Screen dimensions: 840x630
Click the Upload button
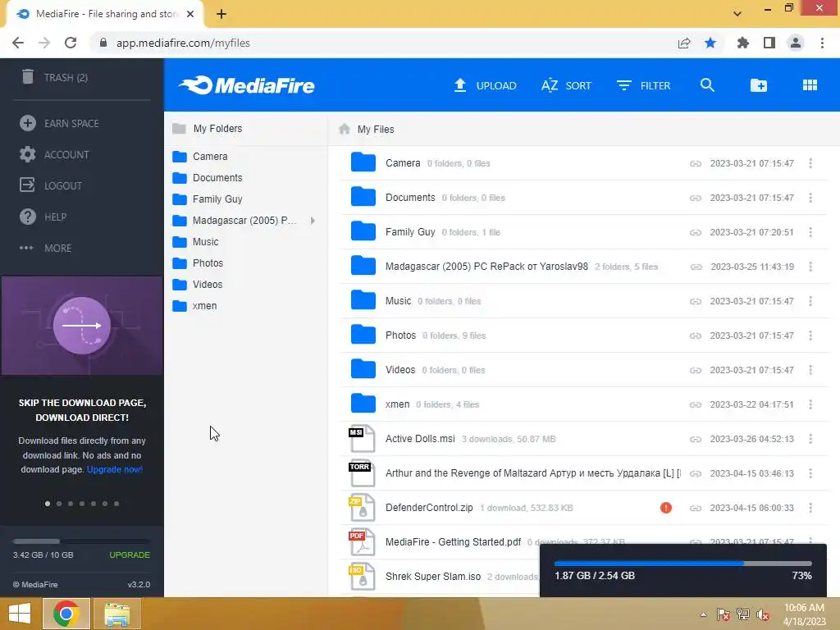(485, 85)
